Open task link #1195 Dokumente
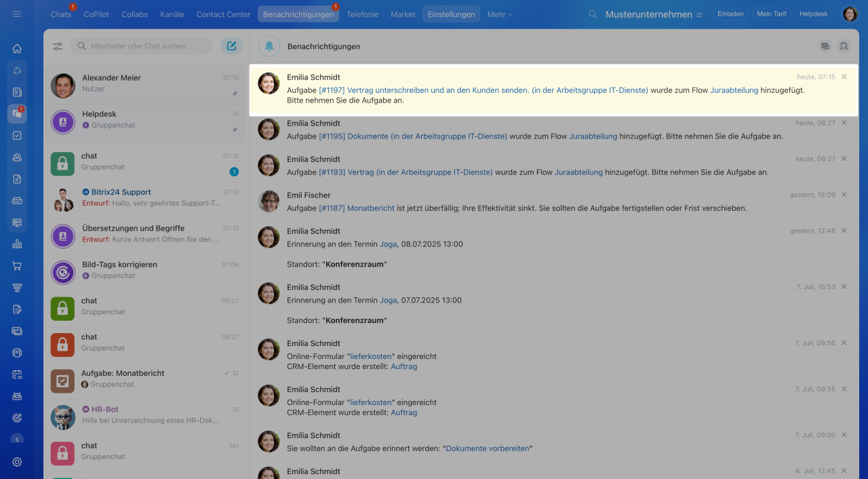 click(413, 136)
